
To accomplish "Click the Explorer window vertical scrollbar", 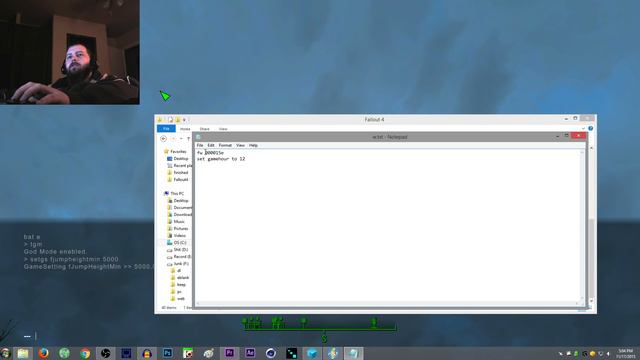I will [591, 224].
